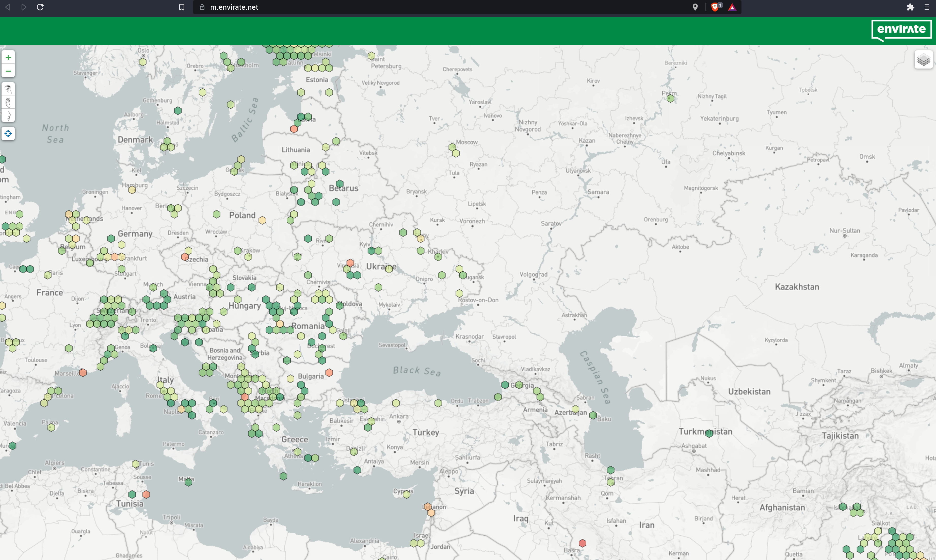Click the Brave Rewards triangle icon
The width and height of the screenshot is (936, 560).
click(732, 7)
